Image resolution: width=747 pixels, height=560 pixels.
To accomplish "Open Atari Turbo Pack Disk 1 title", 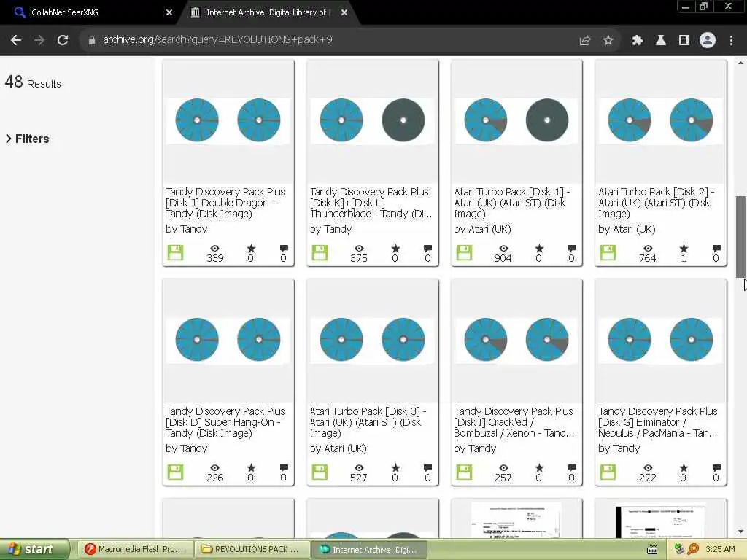I will pyautogui.click(x=513, y=203).
